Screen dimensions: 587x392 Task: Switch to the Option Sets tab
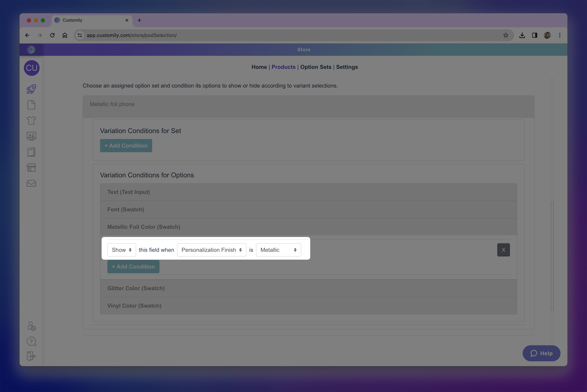[x=316, y=67]
